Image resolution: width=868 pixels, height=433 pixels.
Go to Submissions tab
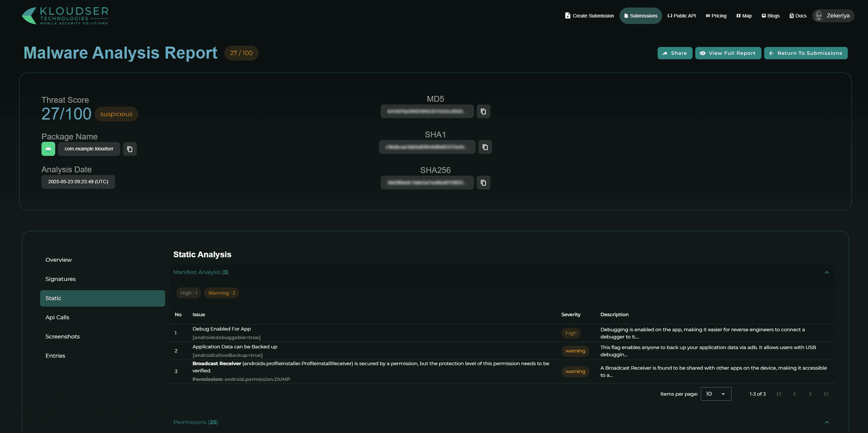click(x=640, y=16)
